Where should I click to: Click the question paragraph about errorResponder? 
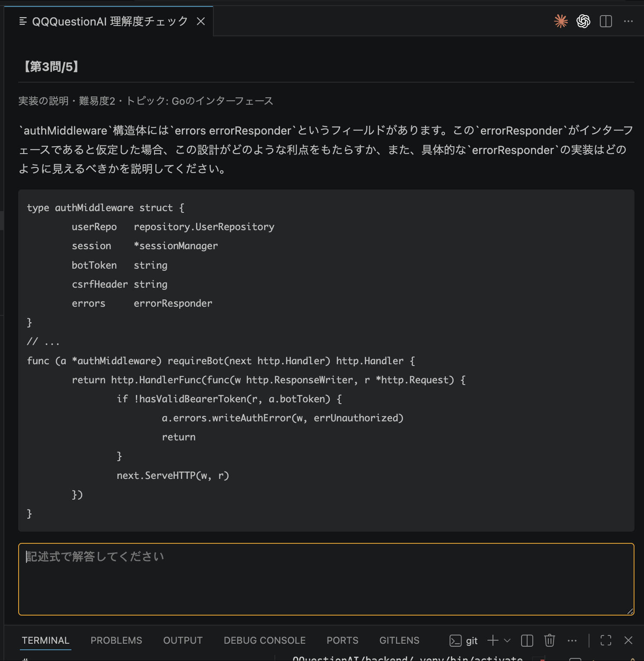click(x=326, y=150)
